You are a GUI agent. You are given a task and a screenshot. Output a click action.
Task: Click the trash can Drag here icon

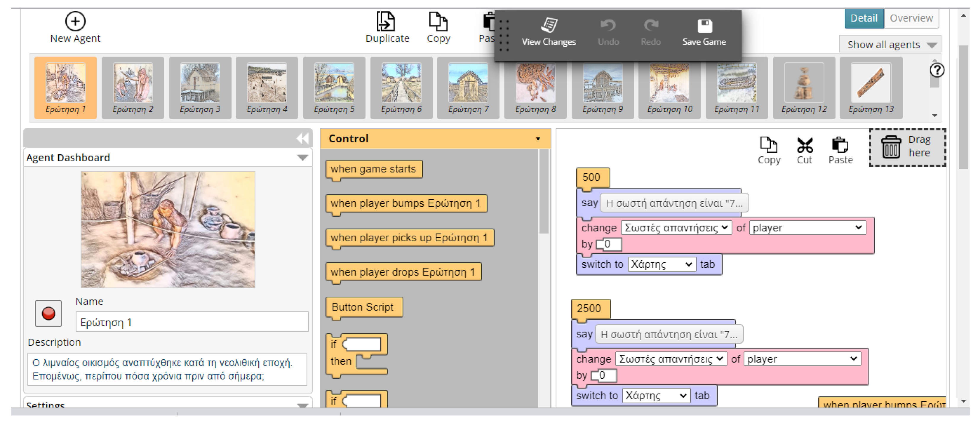click(x=891, y=148)
